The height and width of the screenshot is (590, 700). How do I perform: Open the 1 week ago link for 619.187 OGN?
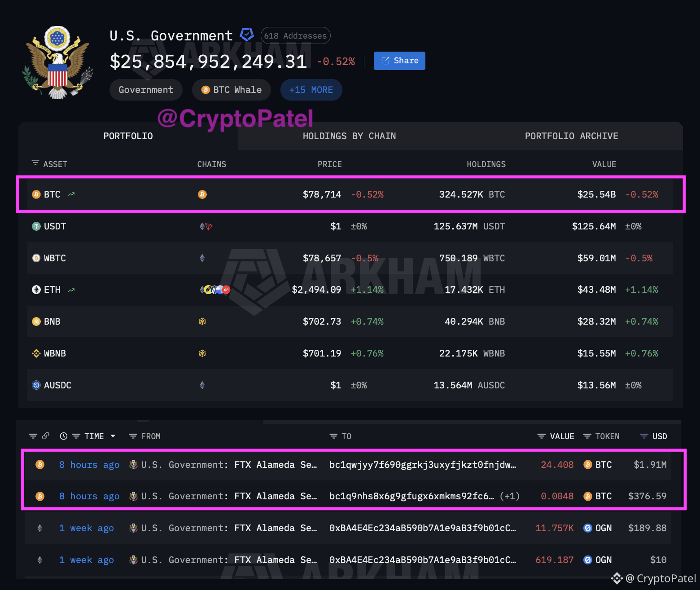[87, 560]
